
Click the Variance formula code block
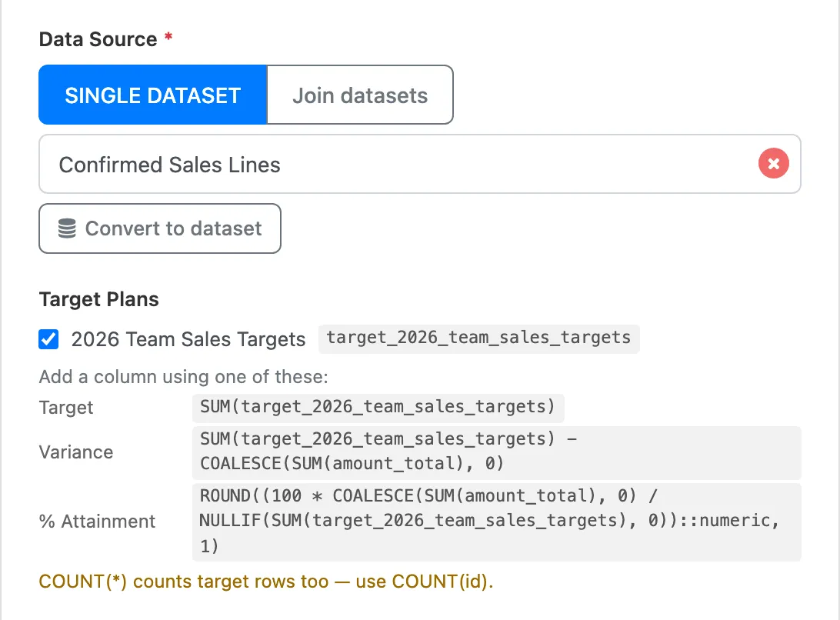coord(496,452)
